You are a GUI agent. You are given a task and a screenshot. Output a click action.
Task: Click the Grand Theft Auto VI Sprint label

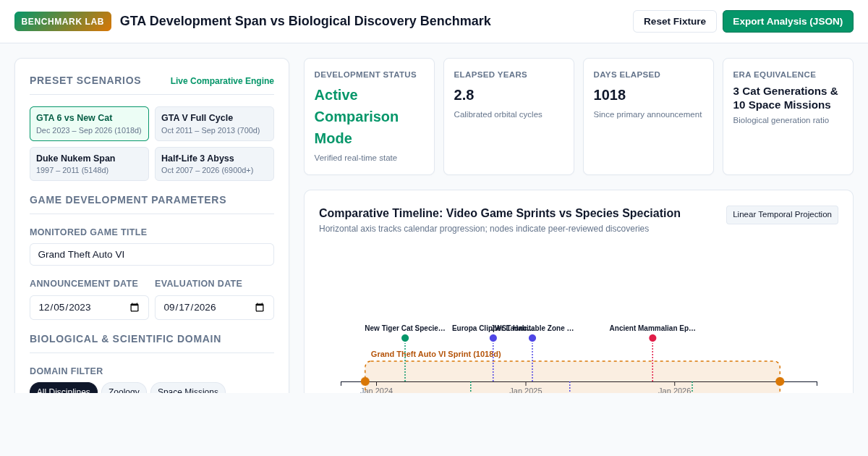coord(435,354)
